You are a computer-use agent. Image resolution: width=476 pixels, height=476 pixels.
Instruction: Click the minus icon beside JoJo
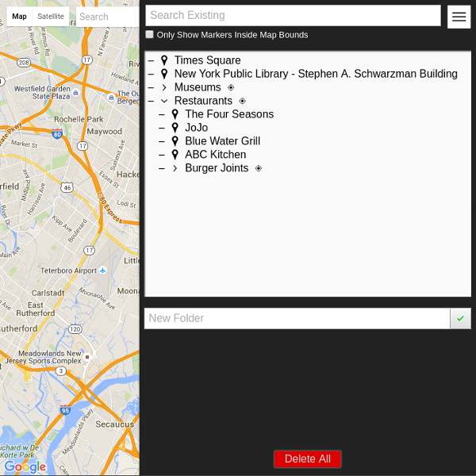click(162, 128)
